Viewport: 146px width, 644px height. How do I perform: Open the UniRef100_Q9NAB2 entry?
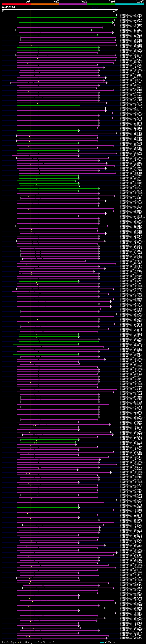pos(131,133)
